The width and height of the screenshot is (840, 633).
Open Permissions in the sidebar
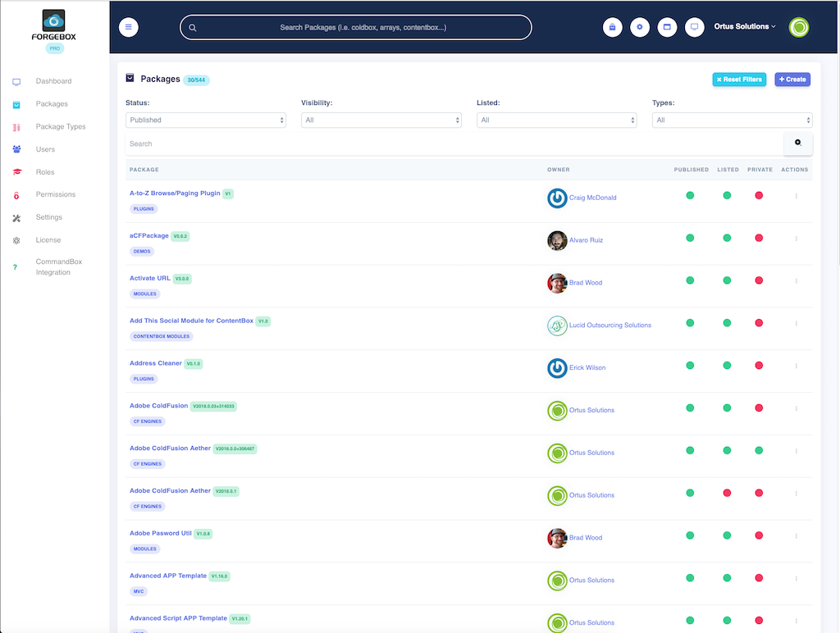55,194
